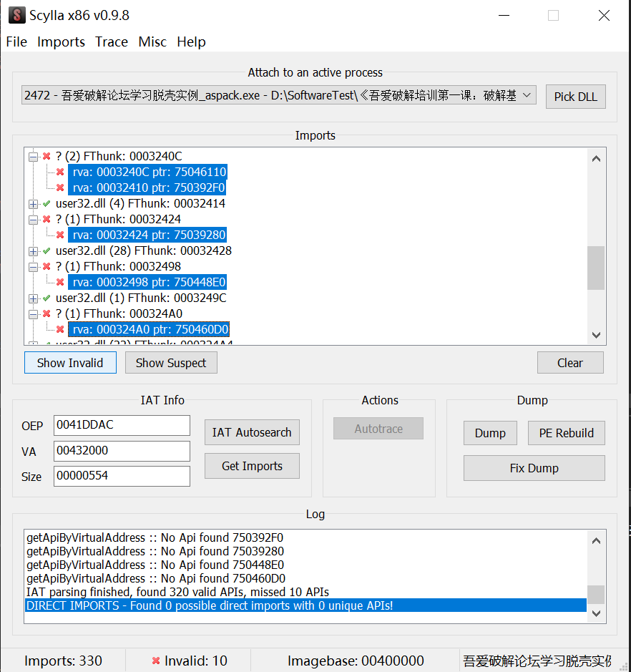The width and height of the screenshot is (631, 672).
Task: Click the Show Suspect button
Action: (x=171, y=363)
